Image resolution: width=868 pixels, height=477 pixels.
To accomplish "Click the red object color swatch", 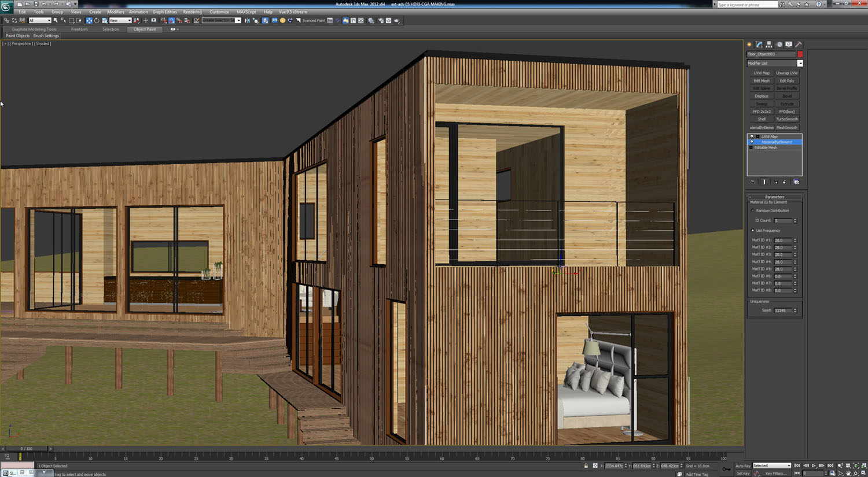I will coord(800,54).
